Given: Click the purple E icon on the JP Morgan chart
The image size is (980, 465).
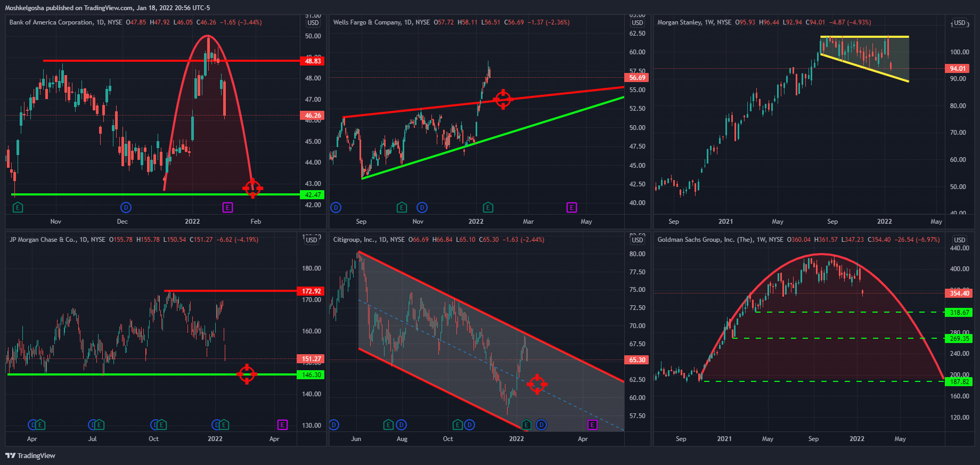Looking at the screenshot, I should pos(282,425).
